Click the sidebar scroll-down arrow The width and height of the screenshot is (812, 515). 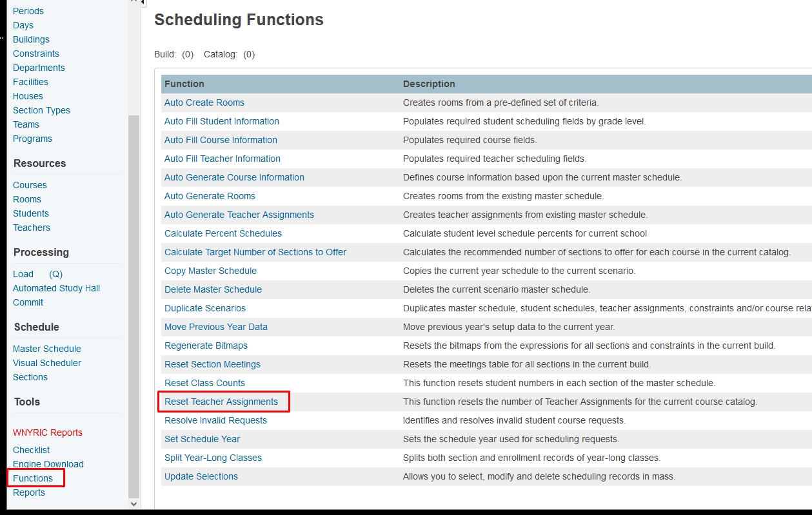[134, 503]
